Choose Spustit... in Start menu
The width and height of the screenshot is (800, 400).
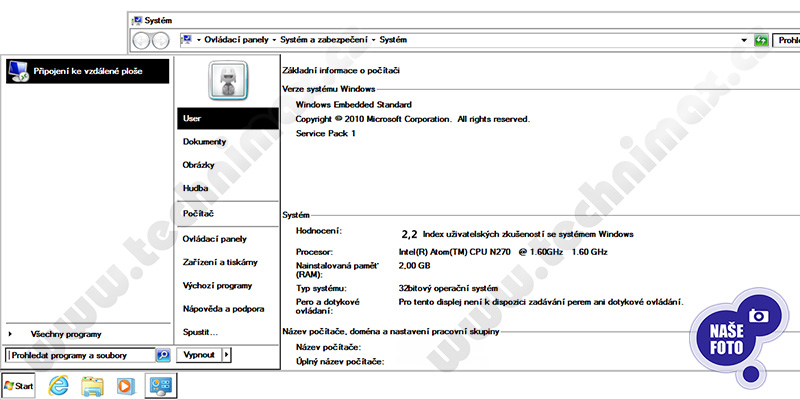coord(228,332)
